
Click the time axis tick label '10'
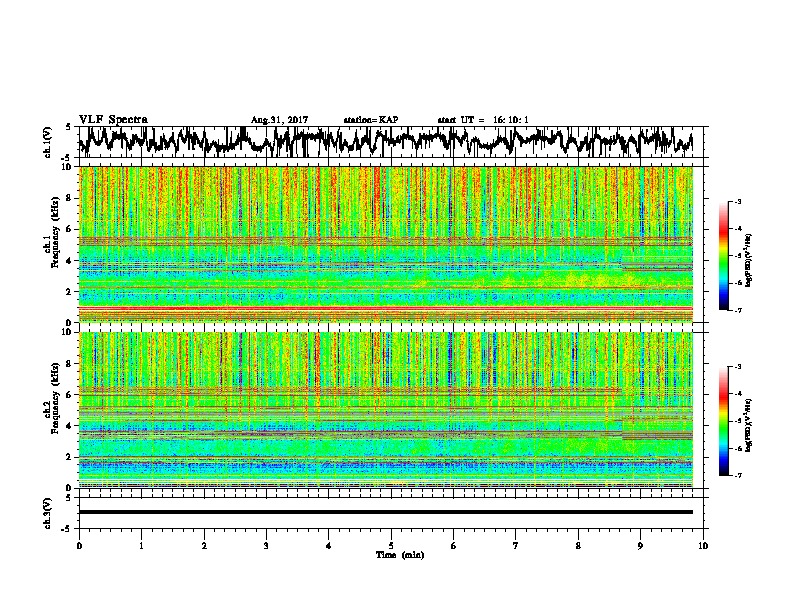coord(703,546)
